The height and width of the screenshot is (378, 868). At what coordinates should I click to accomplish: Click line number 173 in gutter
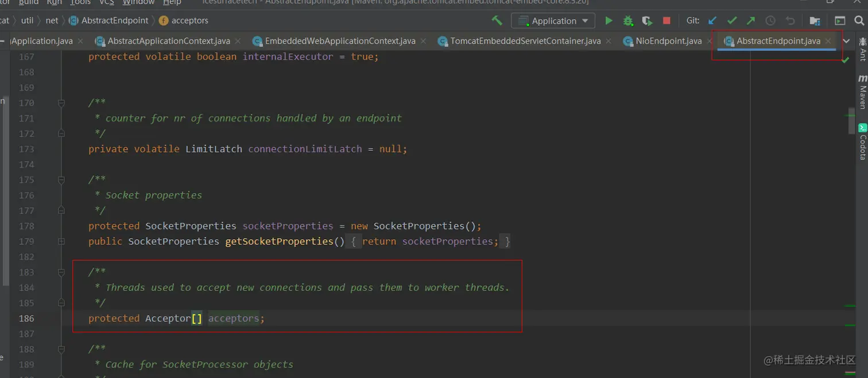coord(26,149)
